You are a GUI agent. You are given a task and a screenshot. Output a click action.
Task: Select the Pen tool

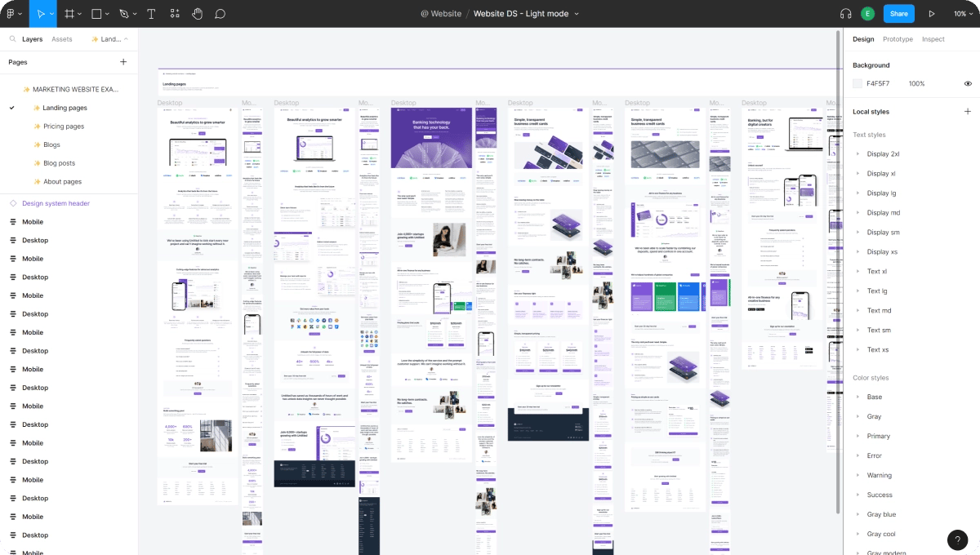pyautogui.click(x=123, y=14)
